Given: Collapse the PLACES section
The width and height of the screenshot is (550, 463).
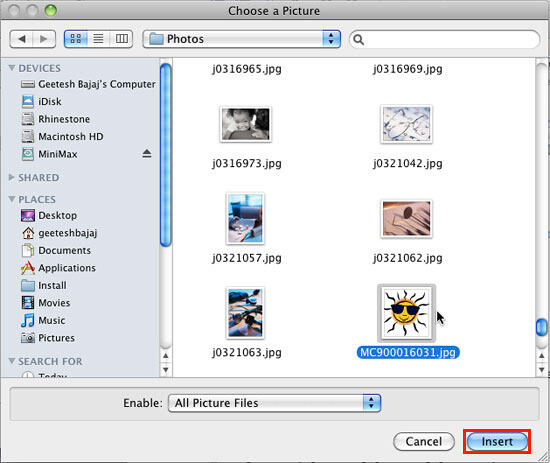Looking at the screenshot, I should click(x=12, y=199).
